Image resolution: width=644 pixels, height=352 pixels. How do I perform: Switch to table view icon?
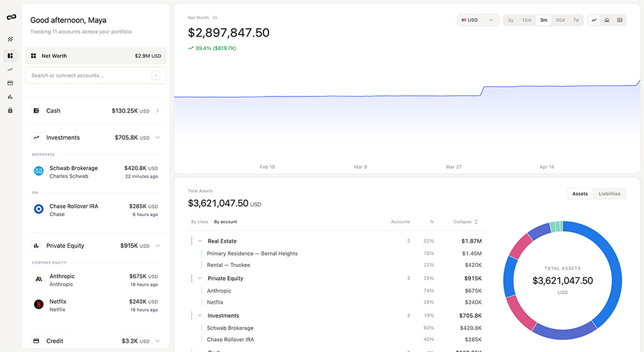point(620,20)
